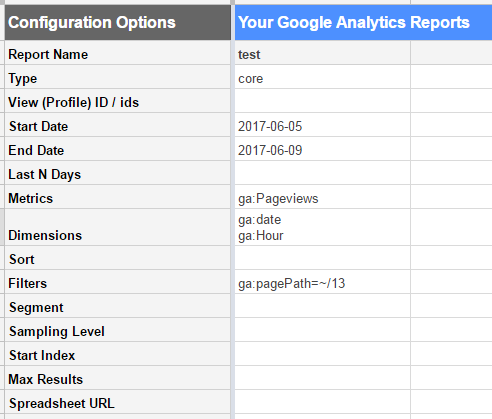Viewport: 492px width, 419px height.
Task: Select the End Date value 2017-06-09
Action: [322, 149]
